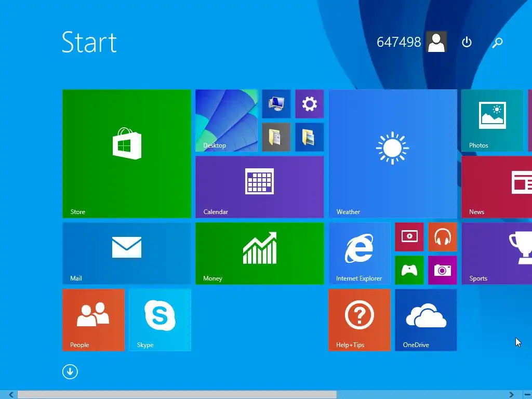Click the Power options button

(x=467, y=42)
